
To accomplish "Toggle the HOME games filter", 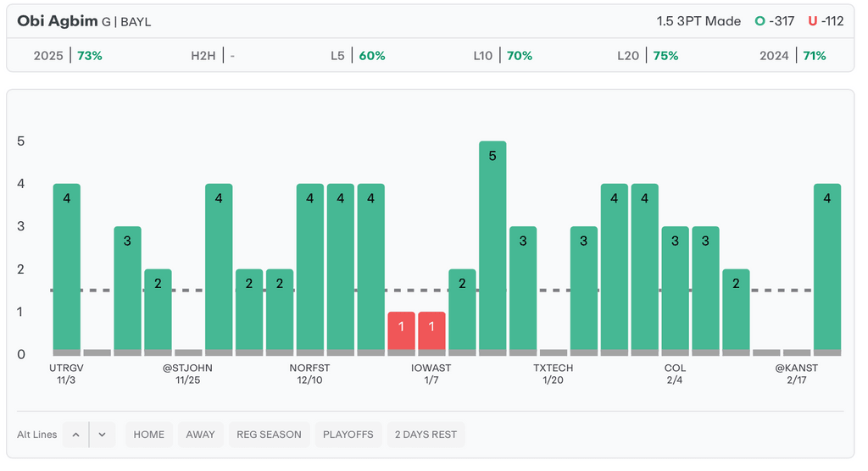I will [149, 435].
